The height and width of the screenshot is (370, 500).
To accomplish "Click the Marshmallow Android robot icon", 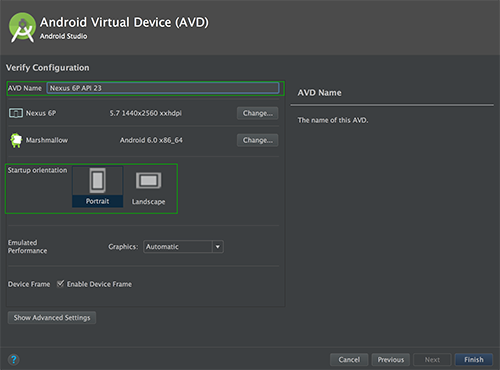I will [16, 140].
